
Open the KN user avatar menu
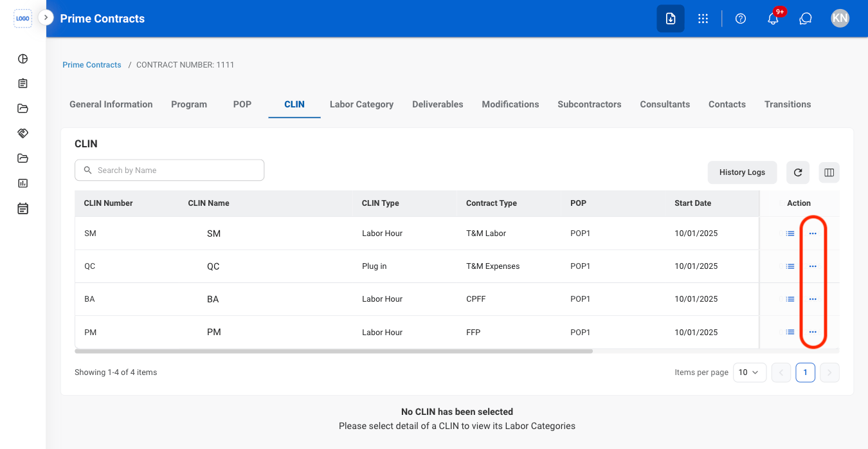[x=840, y=19]
